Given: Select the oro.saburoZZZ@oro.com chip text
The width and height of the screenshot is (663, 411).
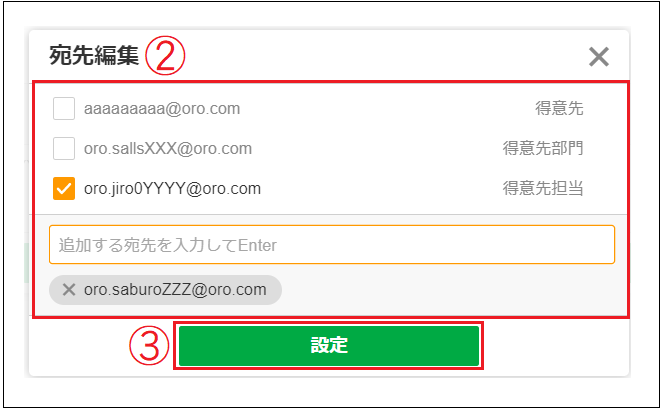Looking at the screenshot, I should coord(175,290).
